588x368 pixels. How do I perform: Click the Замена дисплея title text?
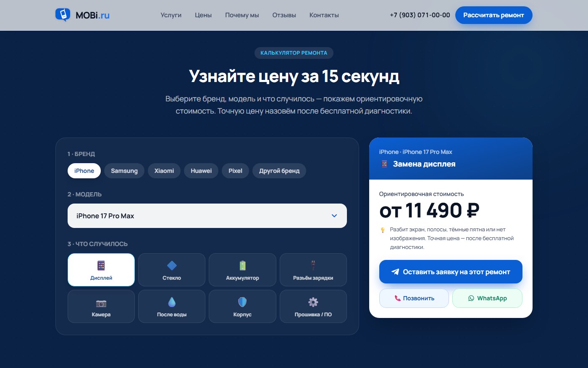click(424, 164)
